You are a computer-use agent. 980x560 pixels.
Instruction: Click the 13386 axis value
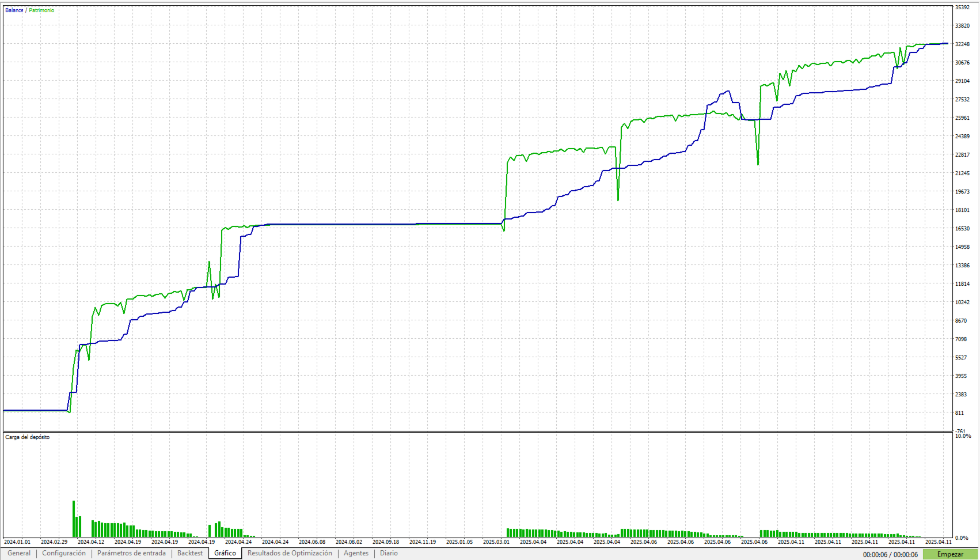pos(962,266)
